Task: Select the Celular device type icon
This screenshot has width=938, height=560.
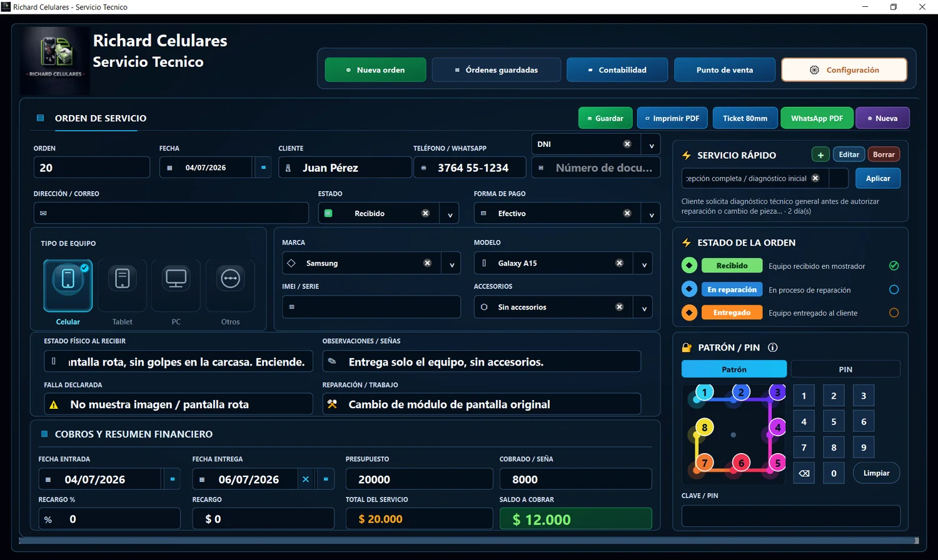Action: point(68,286)
